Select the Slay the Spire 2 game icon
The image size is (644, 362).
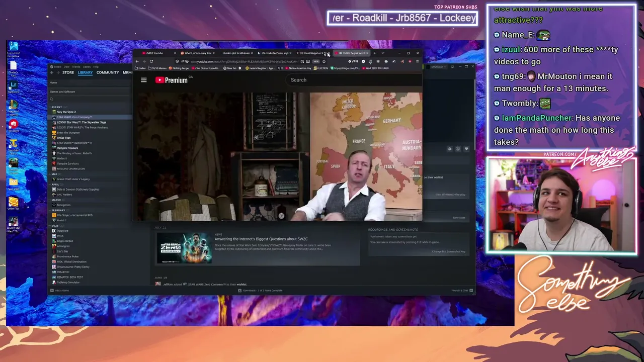click(54, 112)
